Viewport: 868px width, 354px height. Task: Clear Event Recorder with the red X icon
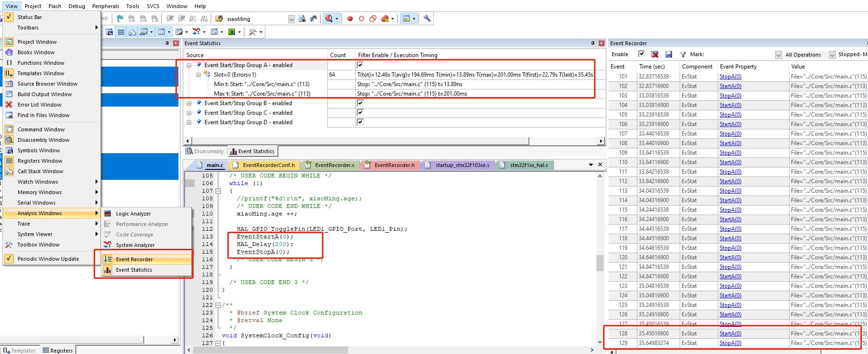[x=655, y=54]
